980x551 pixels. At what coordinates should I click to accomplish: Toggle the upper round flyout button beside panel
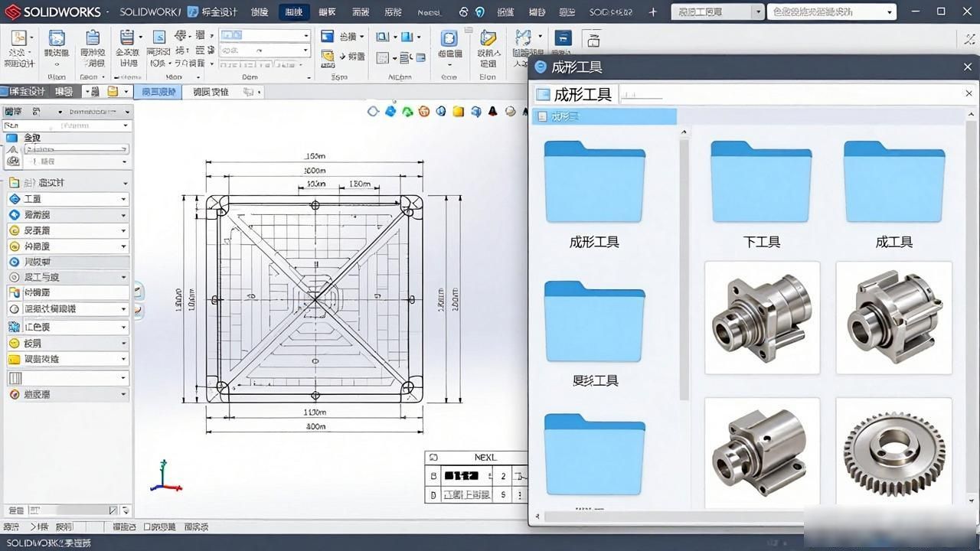138,291
